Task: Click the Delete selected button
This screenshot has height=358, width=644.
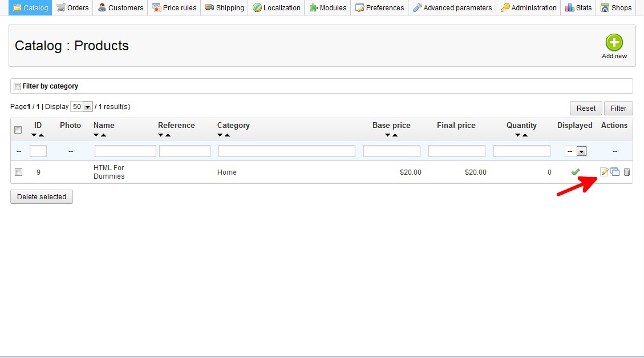Action: click(42, 197)
